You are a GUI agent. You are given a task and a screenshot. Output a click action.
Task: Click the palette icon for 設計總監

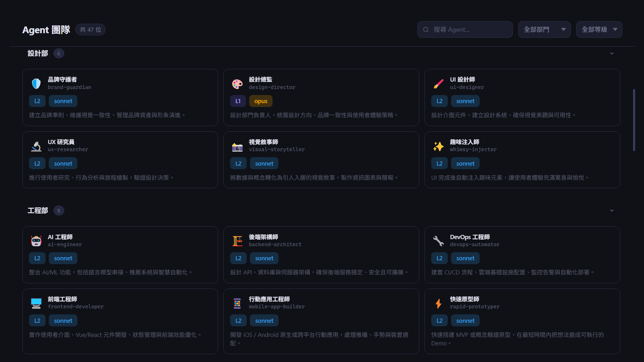pyautogui.click(x=237, y=83)
